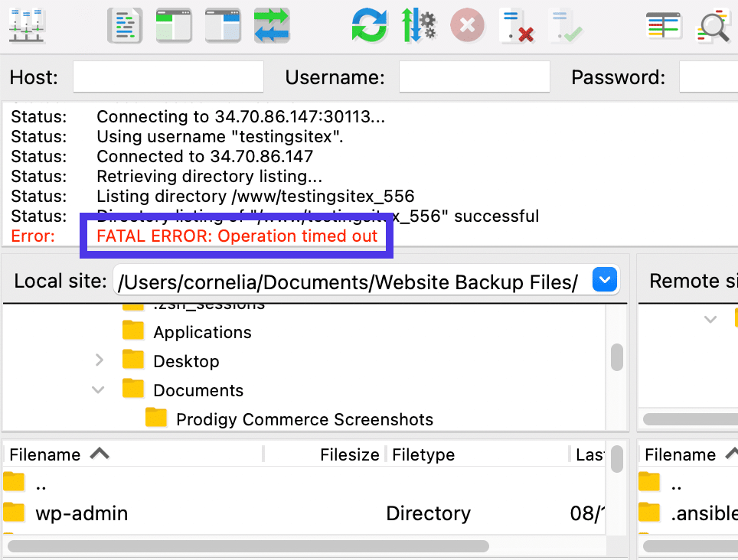This screenshot has height=560, width=738.
Task: Toggle transfer queue display icon
Action: pyautogui.click(x=272, y=26)
